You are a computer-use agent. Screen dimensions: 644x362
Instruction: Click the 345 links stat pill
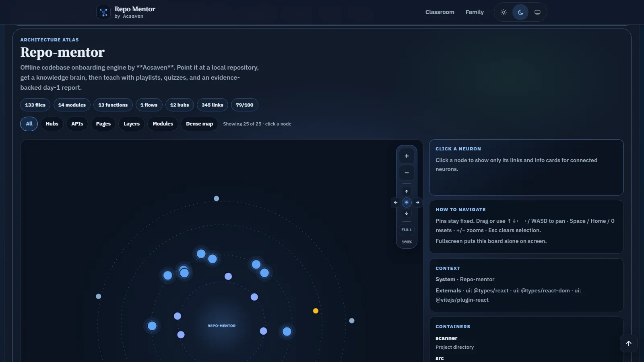tap(213, 105)
